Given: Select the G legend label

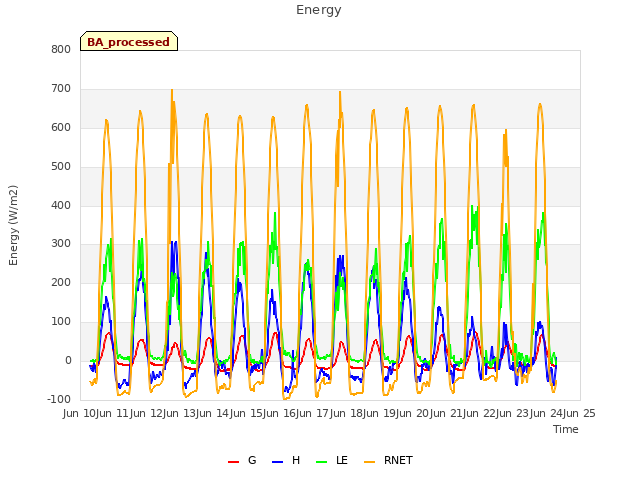Looking at the screenshot, I should pyautogui.click(x=252, y=460).
